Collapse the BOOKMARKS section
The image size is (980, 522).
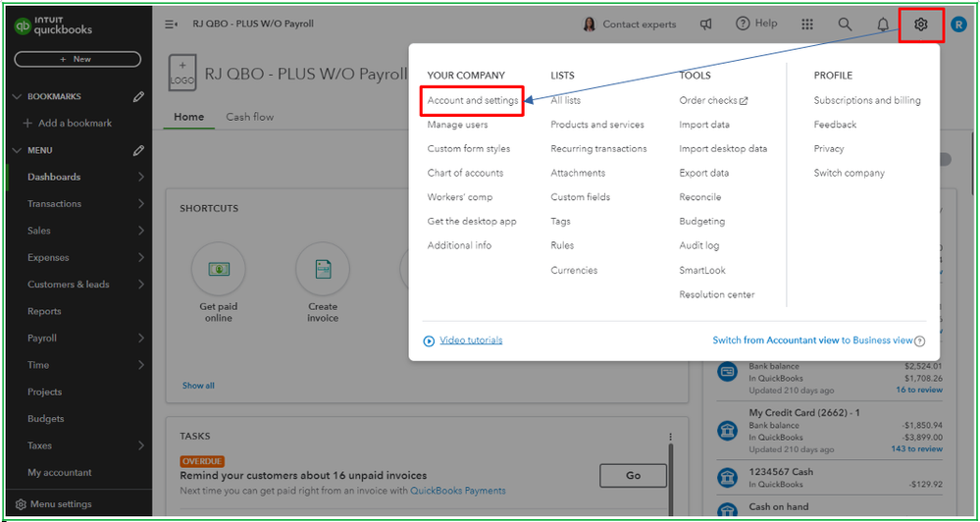coord(17,97)
